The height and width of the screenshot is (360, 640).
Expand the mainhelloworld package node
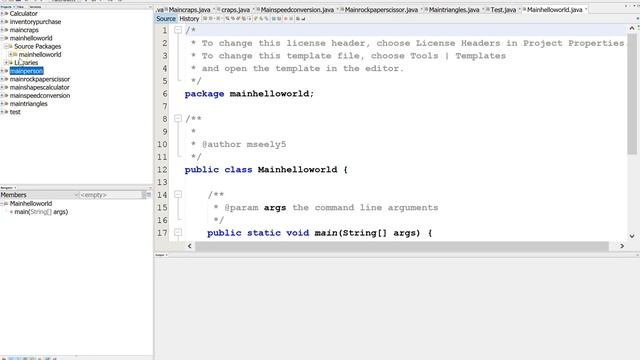(11, 54)
